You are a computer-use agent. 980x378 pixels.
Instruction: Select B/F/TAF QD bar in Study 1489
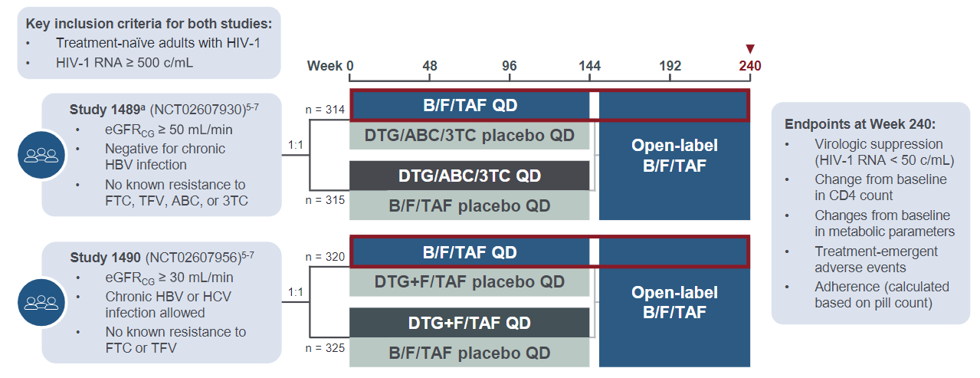[470, 105]
